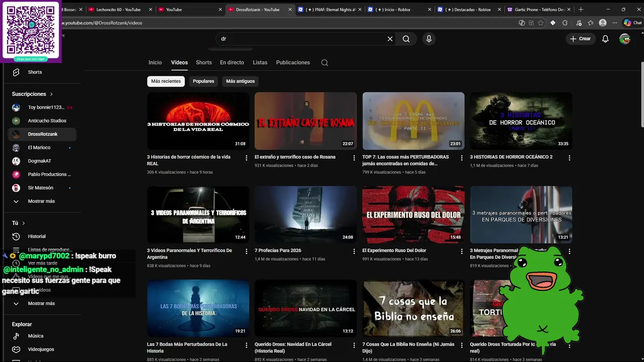Viewport: 644px width, 362px height.
Task: Click the Historial clock icon
Action: coord(16,236)
